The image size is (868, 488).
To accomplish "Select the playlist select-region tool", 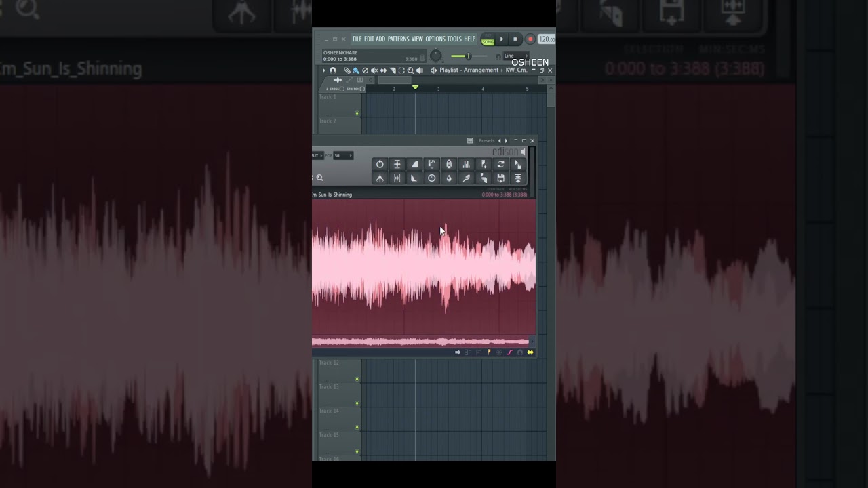I will pyautogui.click(x=401, y=70).
